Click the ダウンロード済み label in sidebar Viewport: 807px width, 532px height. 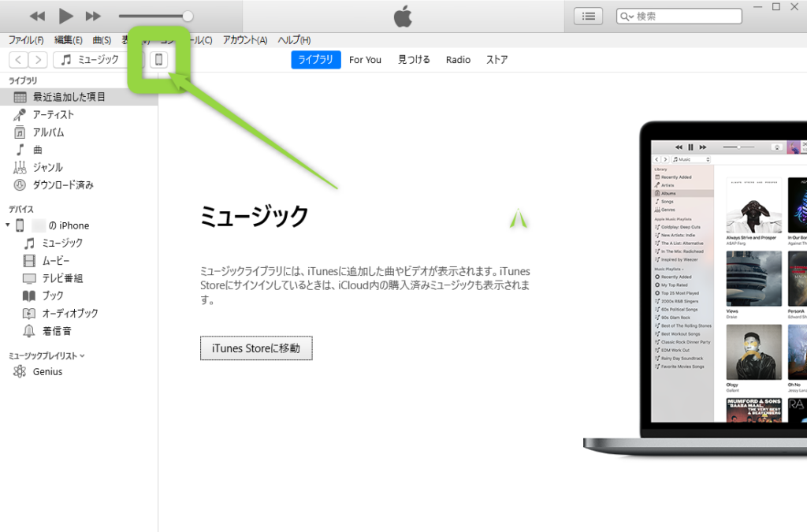coord(63,184)
